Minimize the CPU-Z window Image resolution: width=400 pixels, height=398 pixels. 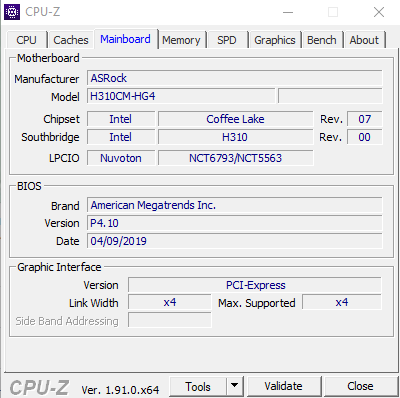click(x=288, y=12)
